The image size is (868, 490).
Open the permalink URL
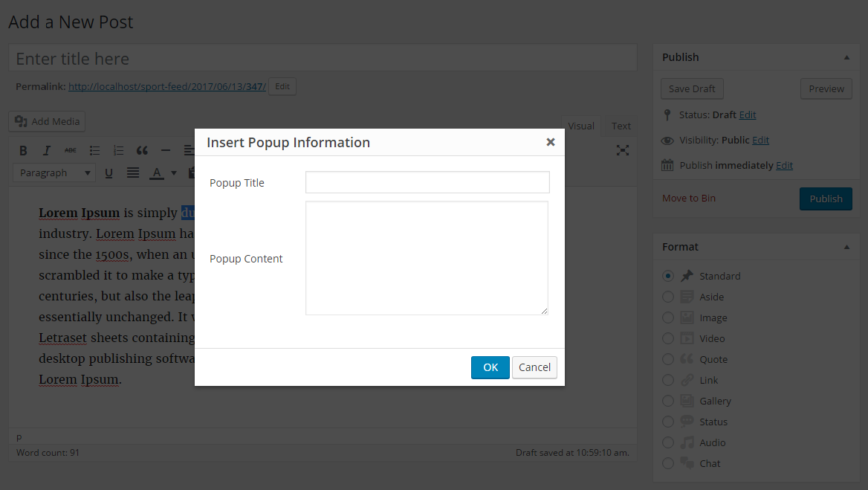click(x=167, y=86)
